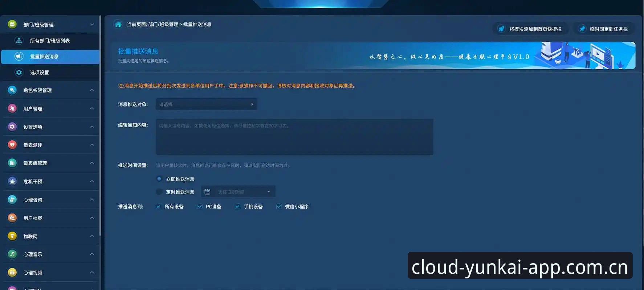Viewport: 644px width, 290px height.
Task: Uncheck the 所有设备 checkbox
Action: [158, 206]
